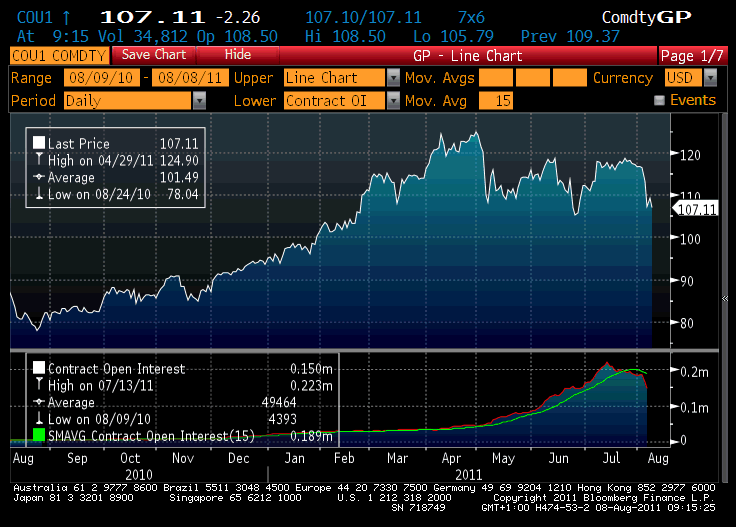736x527 pixels.
Task: Click the Range label
Action: pyautogui.click(x=31, y=78)
